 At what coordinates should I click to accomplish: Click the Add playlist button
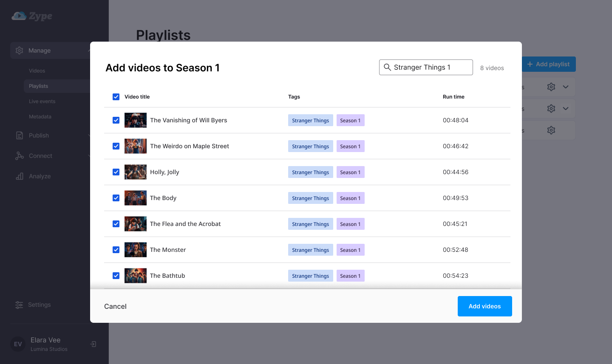[549, 64]
